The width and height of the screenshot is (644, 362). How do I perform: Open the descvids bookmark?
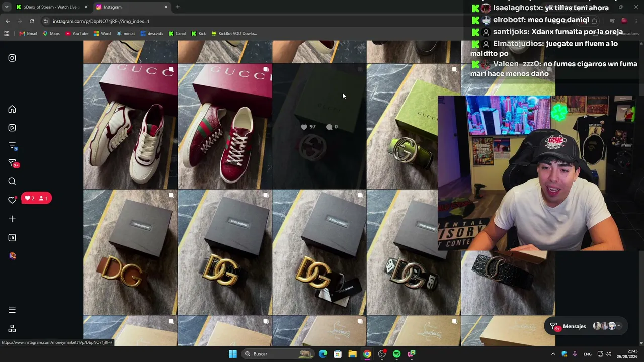coord(151,34)
